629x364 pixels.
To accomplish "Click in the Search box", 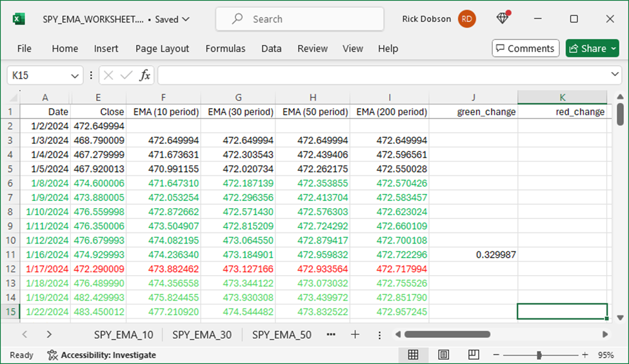I will click(299, 19).
